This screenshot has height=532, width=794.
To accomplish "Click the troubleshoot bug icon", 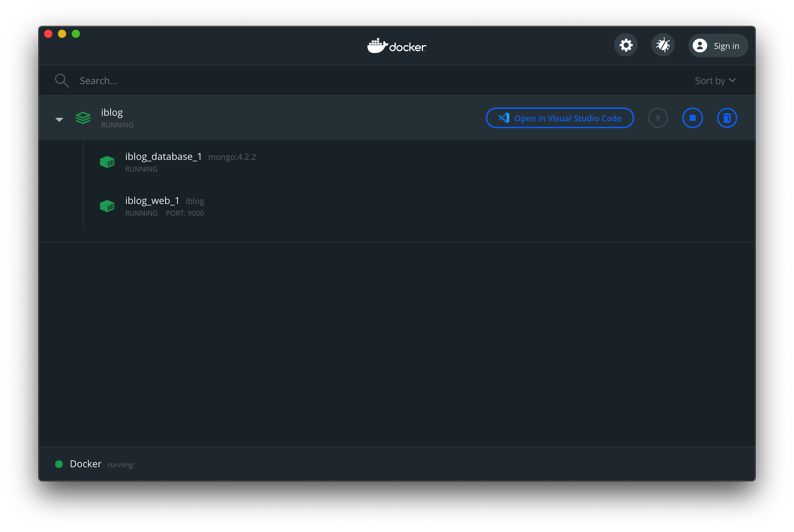I will pos(663,45).
